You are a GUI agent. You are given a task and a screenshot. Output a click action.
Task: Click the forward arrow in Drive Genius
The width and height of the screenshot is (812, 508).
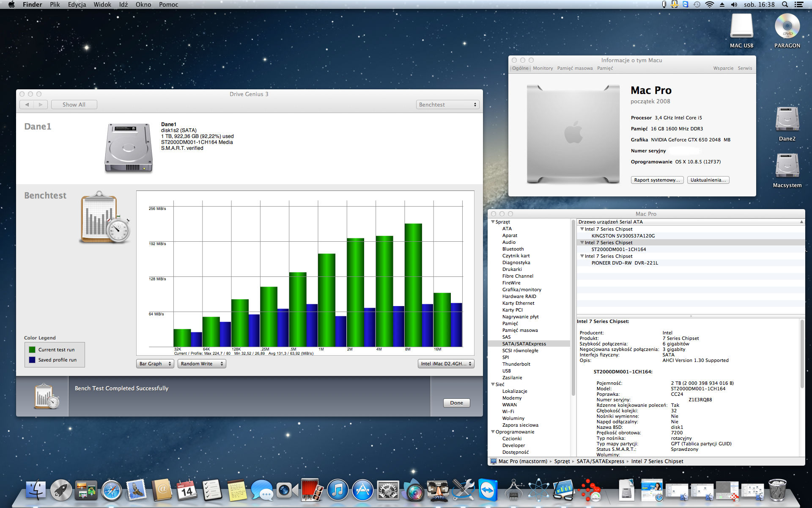click(x=41, y=105)
